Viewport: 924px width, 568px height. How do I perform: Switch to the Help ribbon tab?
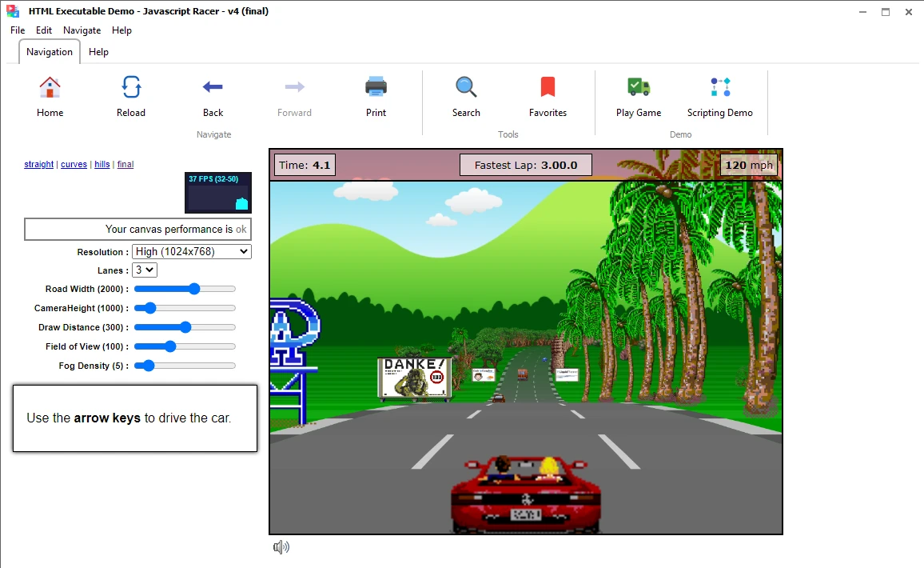[98, 52]
